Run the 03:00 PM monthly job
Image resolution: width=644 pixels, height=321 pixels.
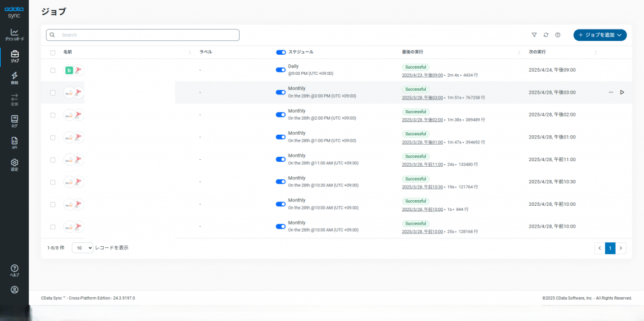click(x=622, y=93)
